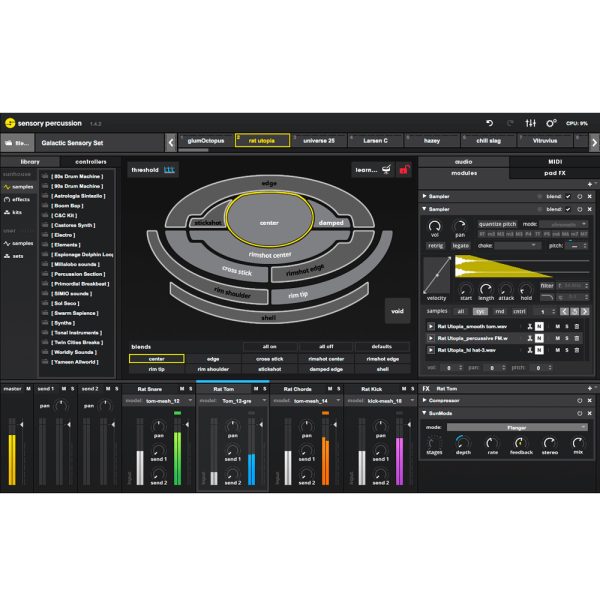Go to next sample with right arrow
Viewport: 600px width, 600px height.
point(585,311)
